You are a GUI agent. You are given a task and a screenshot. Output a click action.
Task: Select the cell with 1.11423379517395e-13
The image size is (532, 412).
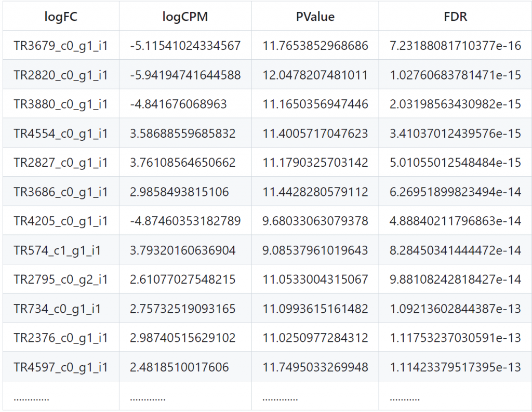455,367
